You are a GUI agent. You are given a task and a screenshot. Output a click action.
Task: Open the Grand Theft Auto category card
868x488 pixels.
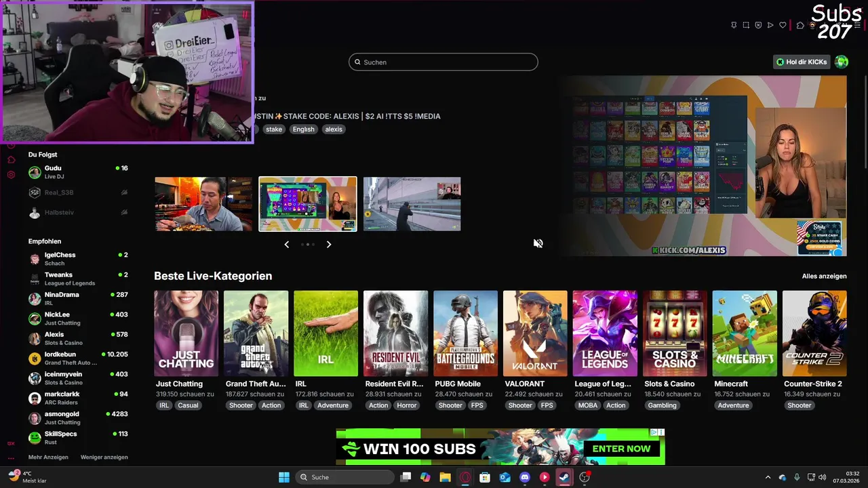[256, 333]
